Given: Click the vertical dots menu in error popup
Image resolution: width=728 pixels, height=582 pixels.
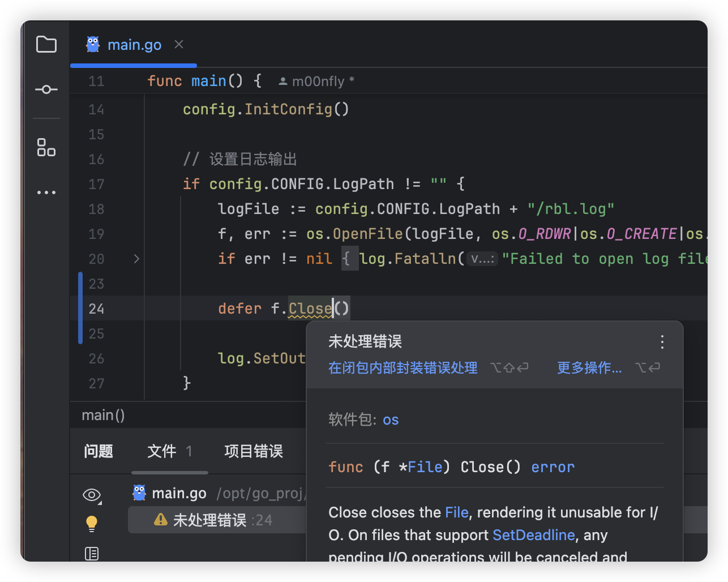Looking at the screenshot, I should (x=662, y=341).
